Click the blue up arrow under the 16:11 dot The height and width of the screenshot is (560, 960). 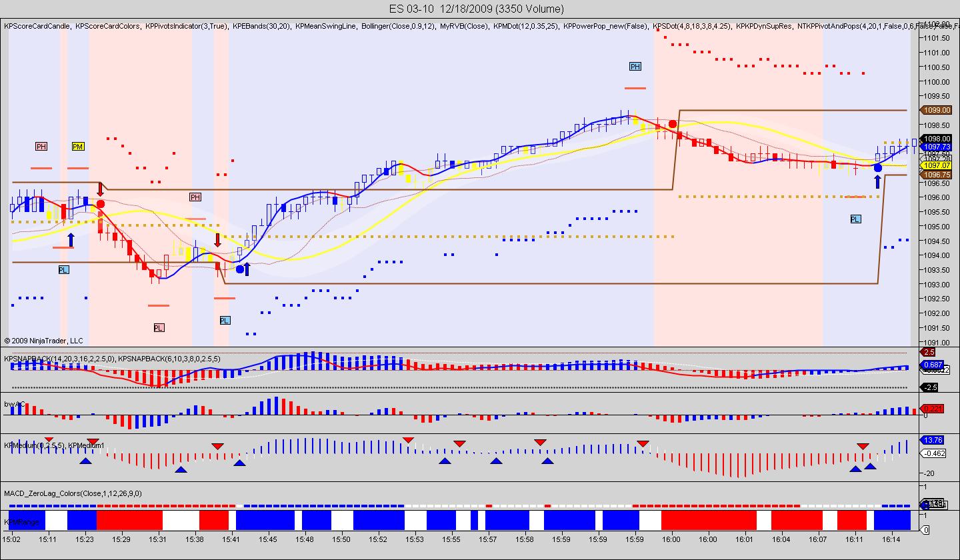click(878, 181)
